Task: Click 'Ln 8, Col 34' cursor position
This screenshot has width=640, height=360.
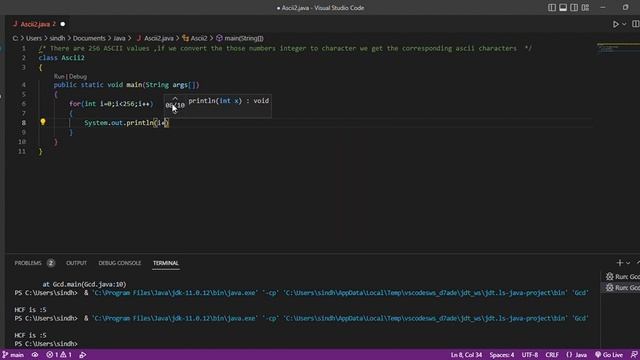Action: 466,355
